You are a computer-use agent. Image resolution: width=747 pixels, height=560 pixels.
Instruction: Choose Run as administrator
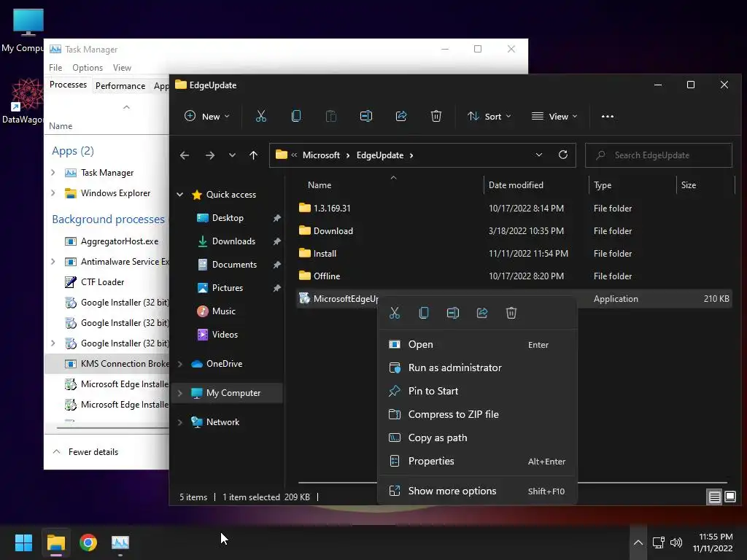click(477, 367)
